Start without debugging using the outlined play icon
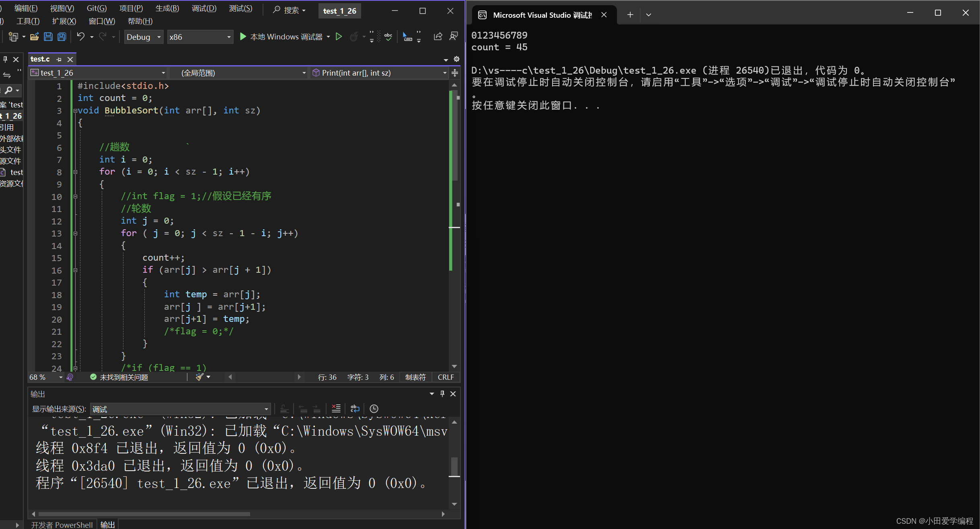The height and width of the screenshot is (529, 980). pyautogui.click(x=339, y=37)
